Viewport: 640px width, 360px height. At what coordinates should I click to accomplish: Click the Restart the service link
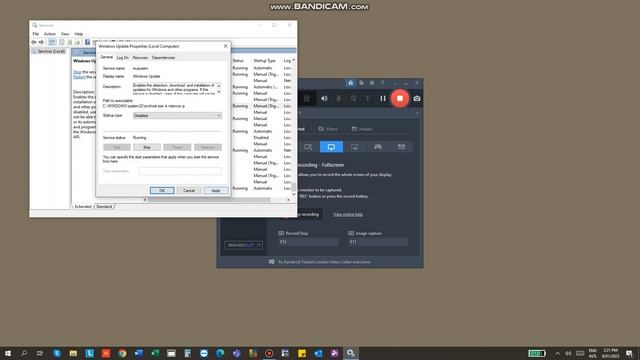click(x=79, y=77)
